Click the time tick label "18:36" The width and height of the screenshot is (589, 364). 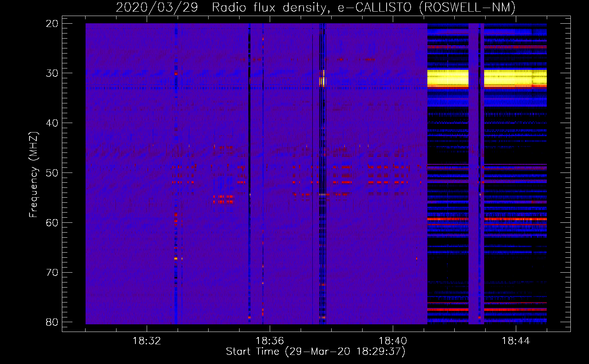click(x=270, y=341)
